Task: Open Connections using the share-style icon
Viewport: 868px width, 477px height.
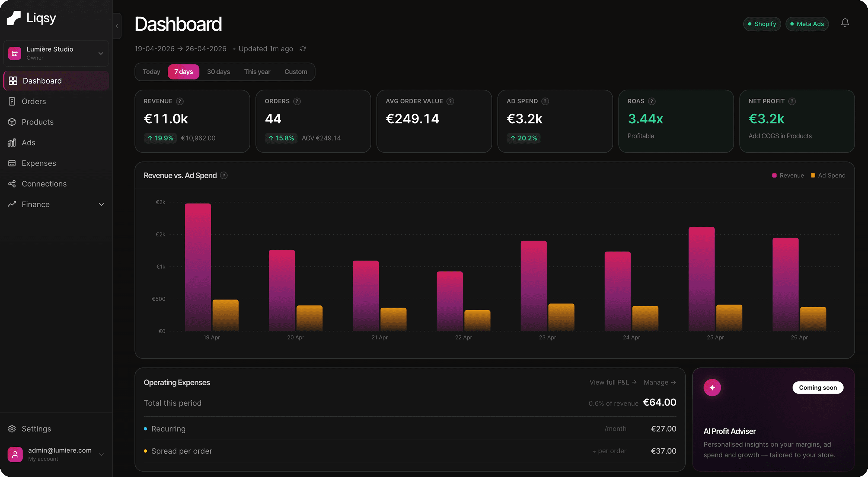Action: click(x=12, y=184)
